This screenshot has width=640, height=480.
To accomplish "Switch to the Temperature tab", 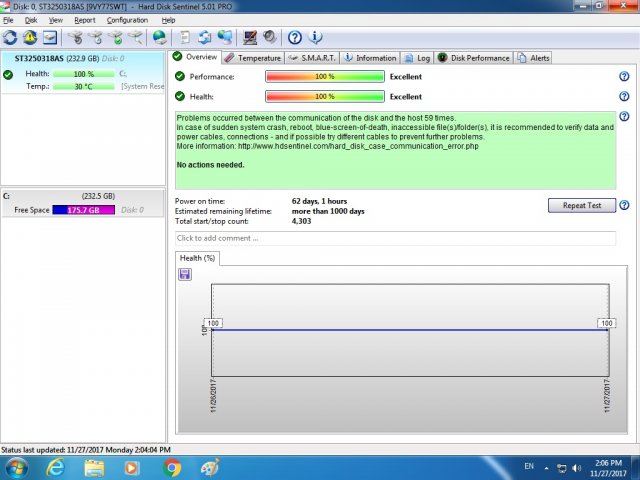I will point(253,58).
